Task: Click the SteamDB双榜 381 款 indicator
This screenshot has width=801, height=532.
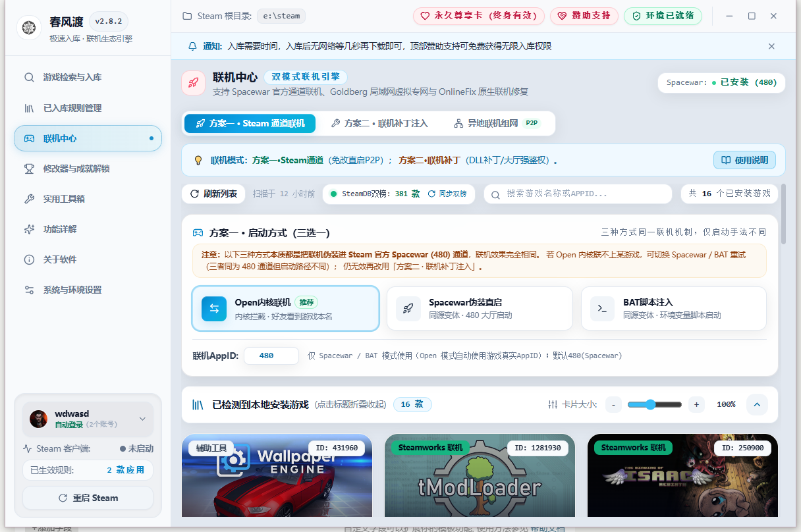Action: coord(374,194)
